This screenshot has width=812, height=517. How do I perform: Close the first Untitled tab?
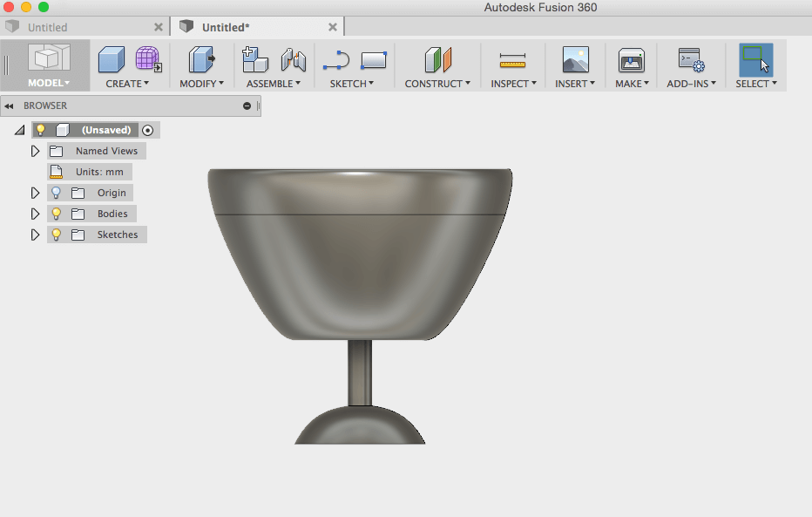159,27
